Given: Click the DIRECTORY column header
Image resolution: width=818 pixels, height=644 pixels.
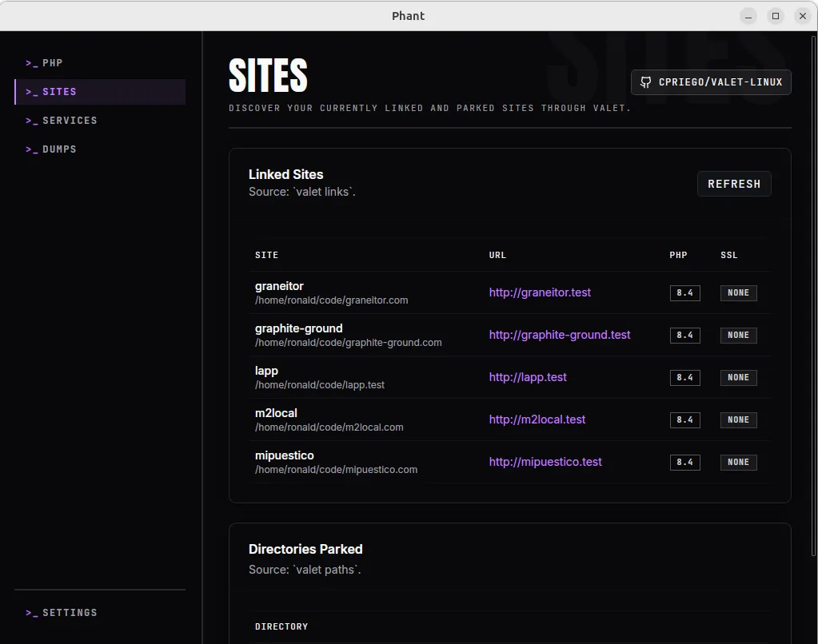Looking at the screenshot, I should click(281, 626).
